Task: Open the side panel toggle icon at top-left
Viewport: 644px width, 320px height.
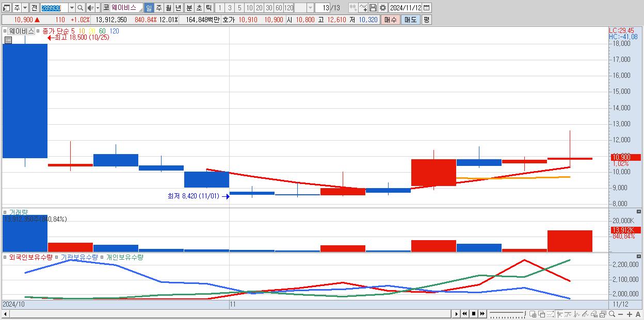Action: tap(7, 8)
